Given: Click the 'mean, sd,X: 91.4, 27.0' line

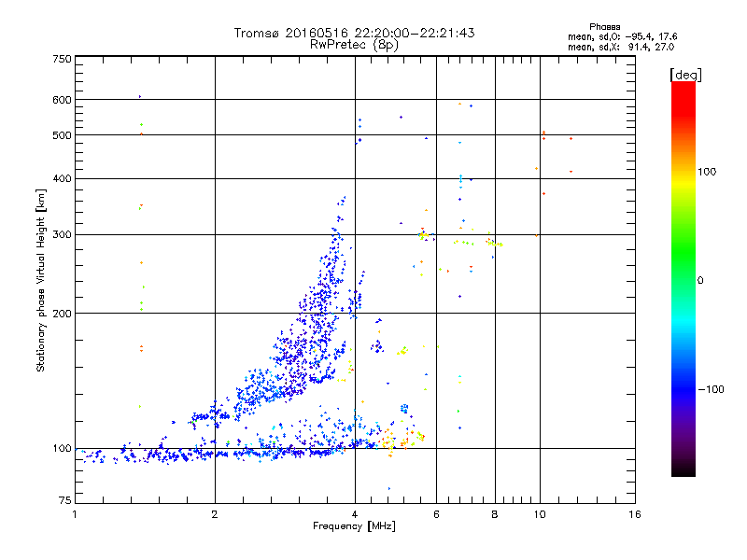Looking at the screenshot, I should coord(621,47).
